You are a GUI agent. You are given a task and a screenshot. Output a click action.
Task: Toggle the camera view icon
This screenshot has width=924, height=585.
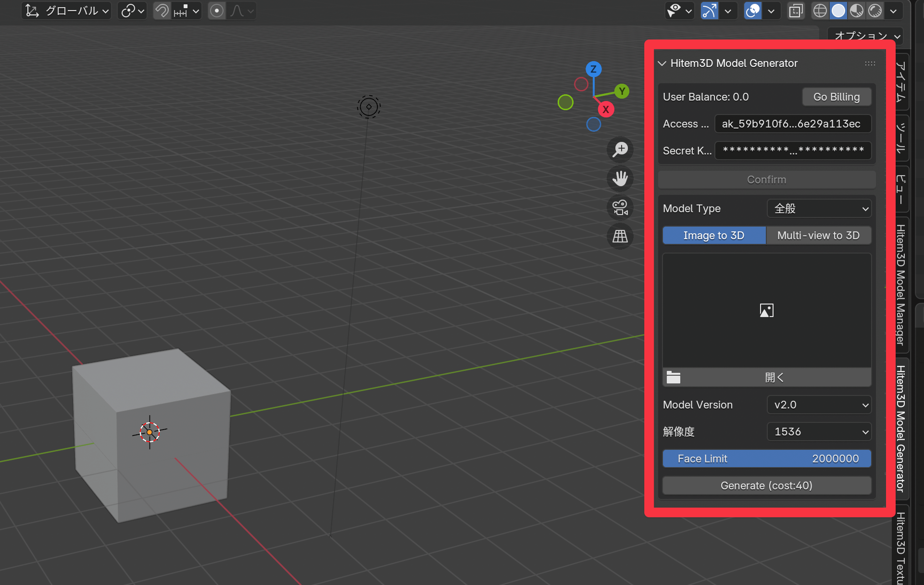click(620, 207)
